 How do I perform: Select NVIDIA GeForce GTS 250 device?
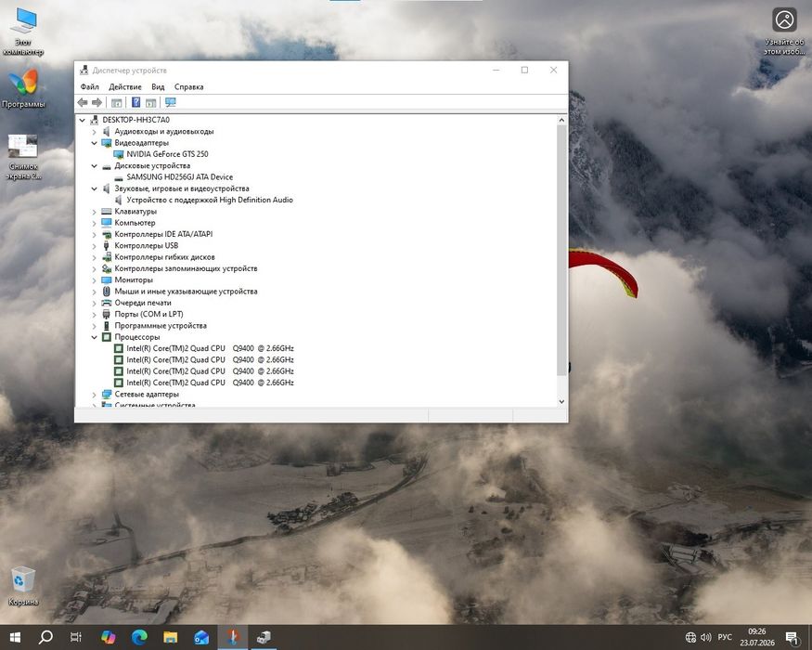coord(167,154)
